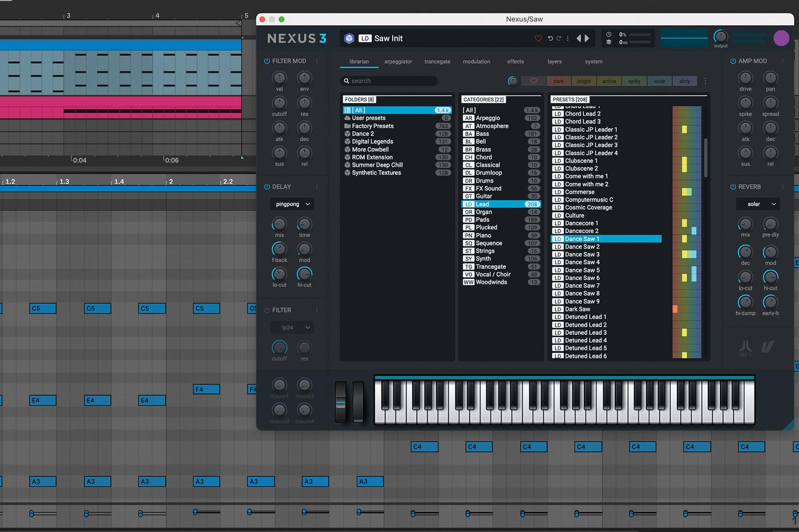Toggle the wide tag filter
Viewport: 799px width, 532px height.
click(660, 81)
